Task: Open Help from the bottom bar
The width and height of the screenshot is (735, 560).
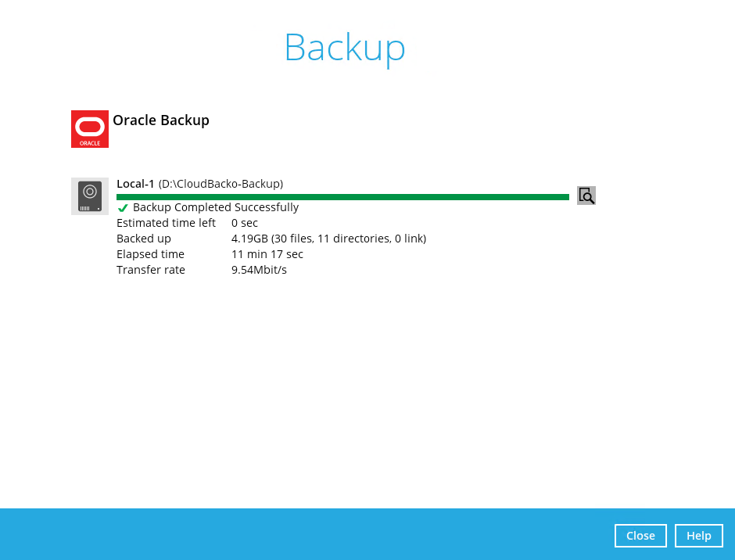Action: 698,536
